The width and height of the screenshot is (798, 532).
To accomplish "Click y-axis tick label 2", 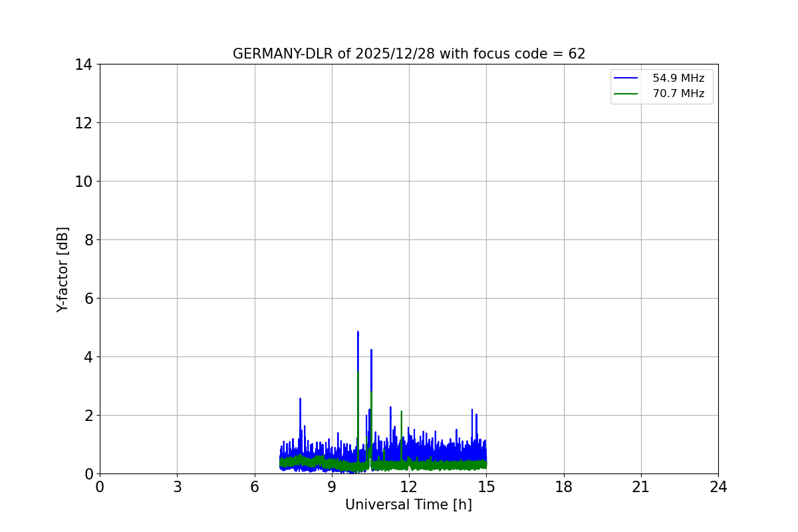I will point(87,416).
